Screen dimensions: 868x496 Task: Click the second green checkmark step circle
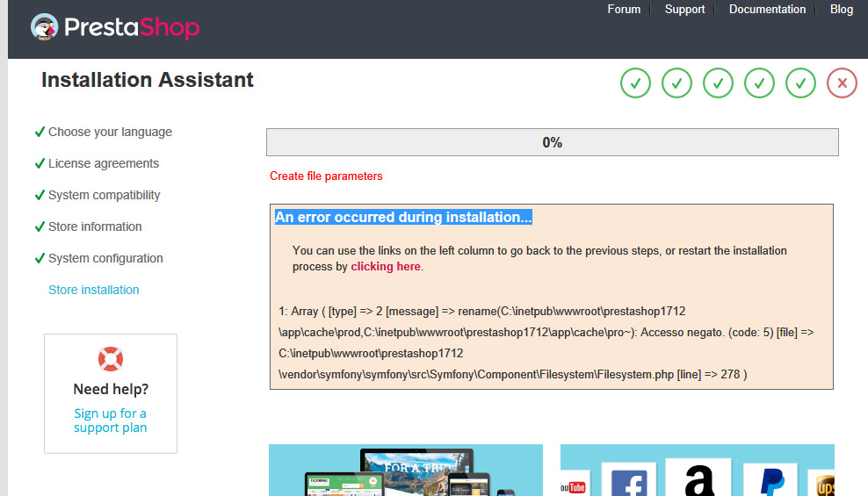tap(676, 83)
